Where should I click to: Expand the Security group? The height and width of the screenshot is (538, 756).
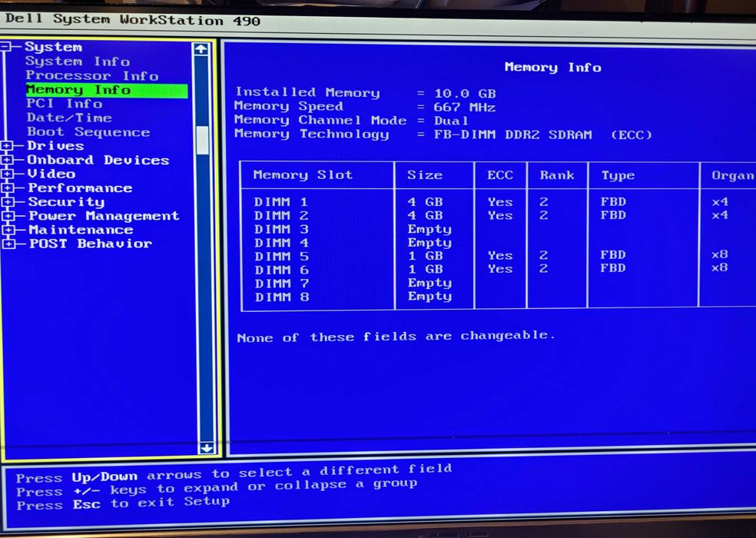pyautogui.click(x=7, y=201)
